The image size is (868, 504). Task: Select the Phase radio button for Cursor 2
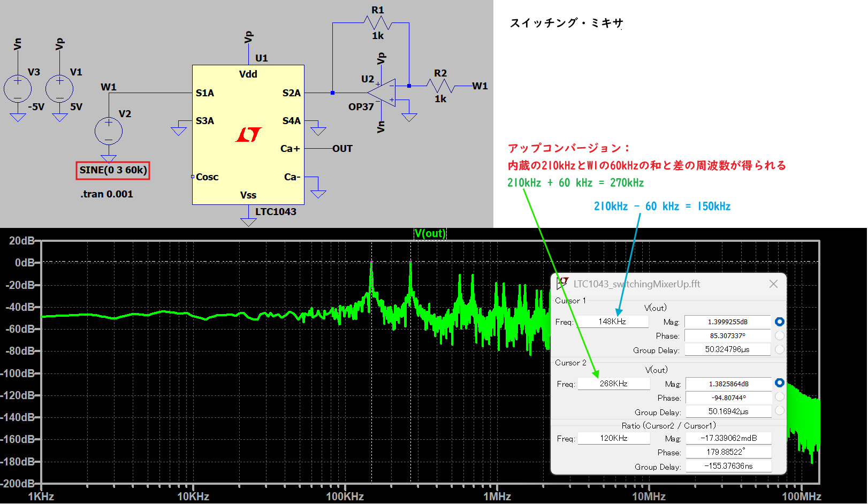[x=779, y=397]
